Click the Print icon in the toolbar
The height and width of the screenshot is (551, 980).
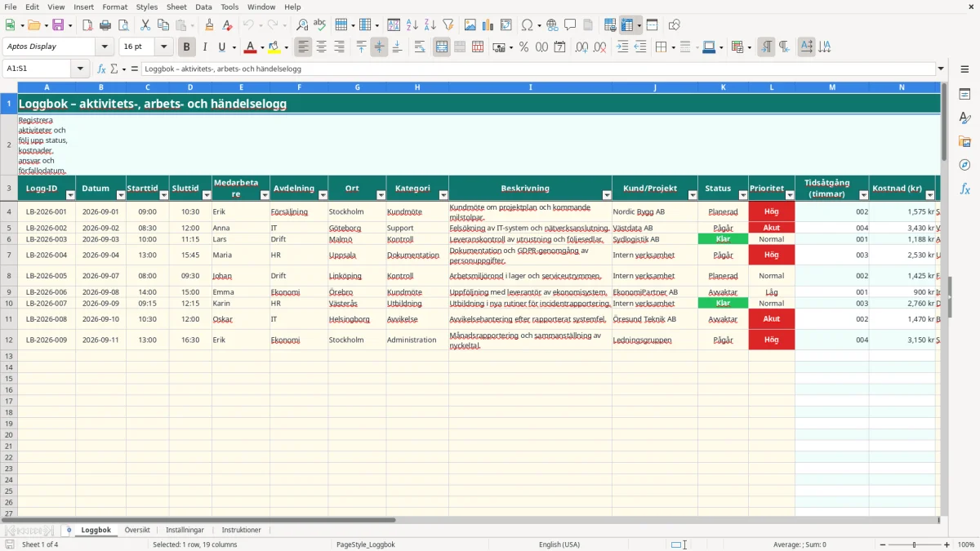[105, 25]
